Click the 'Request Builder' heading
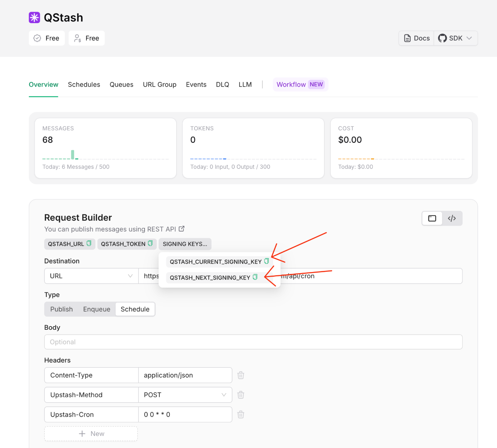 78,218
